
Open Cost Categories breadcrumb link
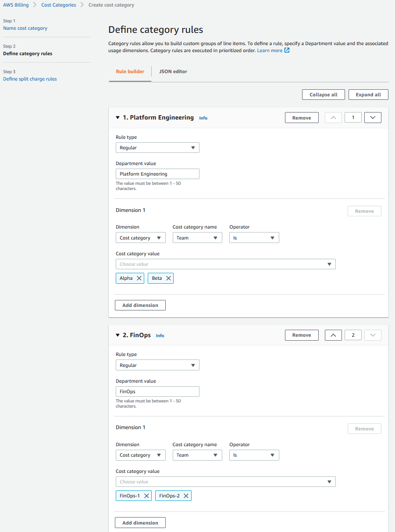[58, 5]
